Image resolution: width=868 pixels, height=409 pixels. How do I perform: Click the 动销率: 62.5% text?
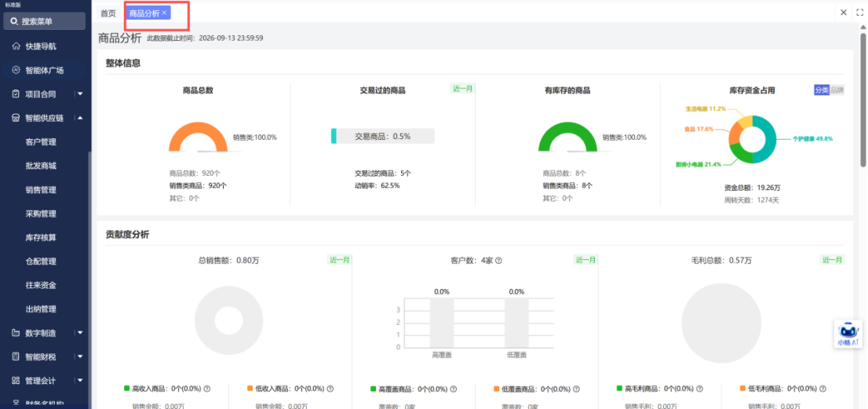pyautogui.click(x=377, y=185)
